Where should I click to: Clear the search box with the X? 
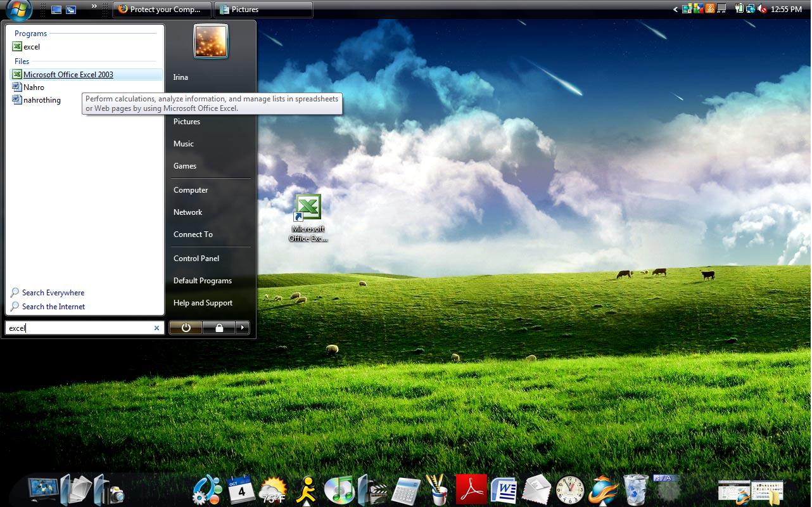(157, 328)
